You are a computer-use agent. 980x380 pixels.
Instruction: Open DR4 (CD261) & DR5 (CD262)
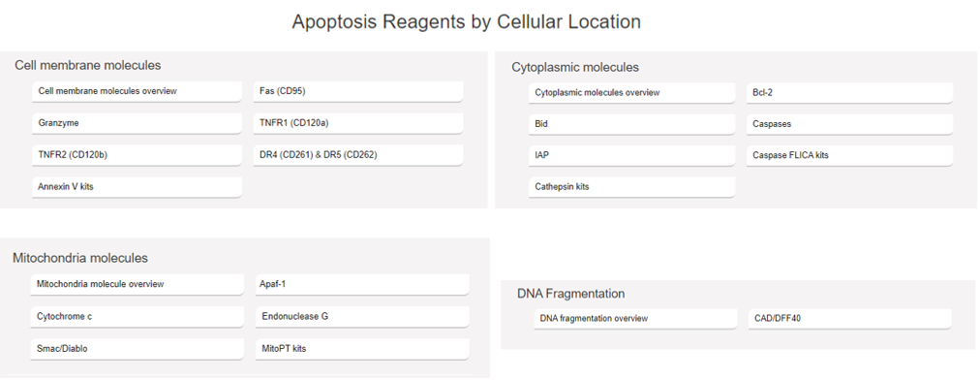click(x=358, y=155)
